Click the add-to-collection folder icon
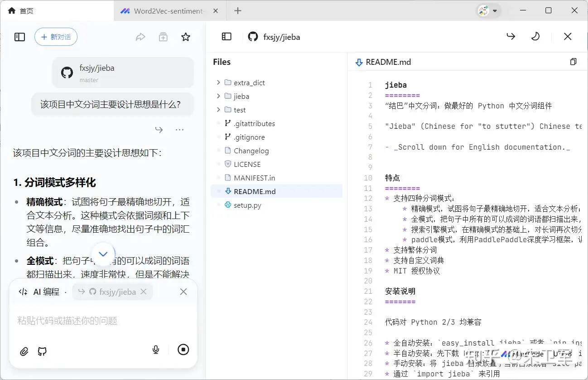The height and width of the screenshot is (380, 588). pyautogui.click(x=163, y=37)
